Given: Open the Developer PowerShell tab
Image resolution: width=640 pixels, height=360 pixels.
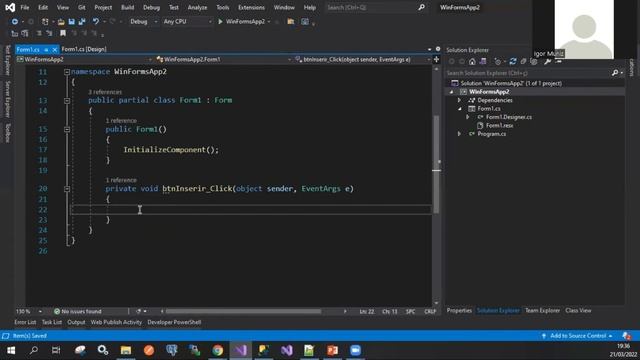Looking at the screenshot, I should [x=174, y=322].
